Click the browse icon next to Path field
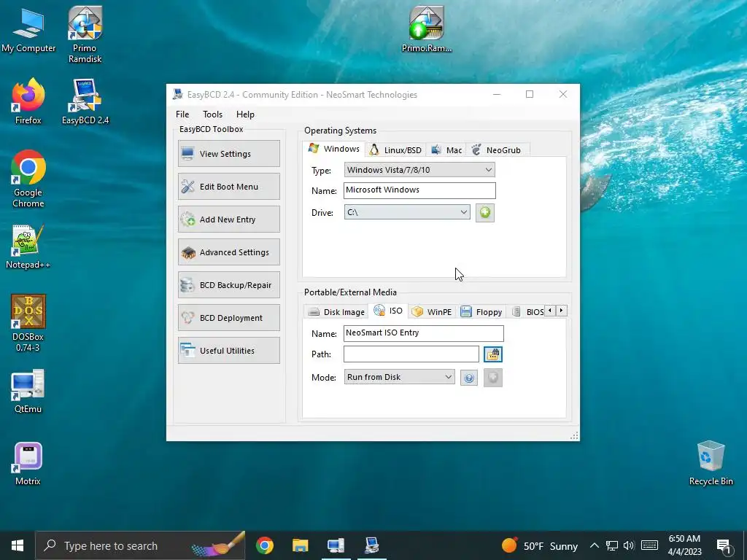The width and height of the screenshot is (747, 560). point(493,354)
